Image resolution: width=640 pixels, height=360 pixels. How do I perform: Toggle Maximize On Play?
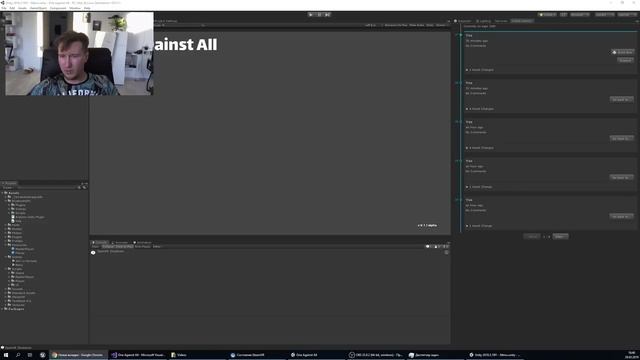point(396,25)
